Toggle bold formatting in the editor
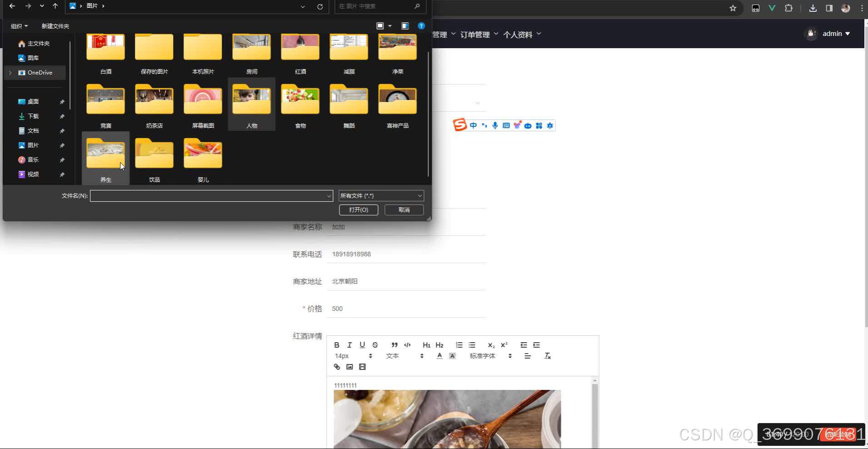Image resolution: width=868 pixels, height=449 pixels. pos(337,344)
